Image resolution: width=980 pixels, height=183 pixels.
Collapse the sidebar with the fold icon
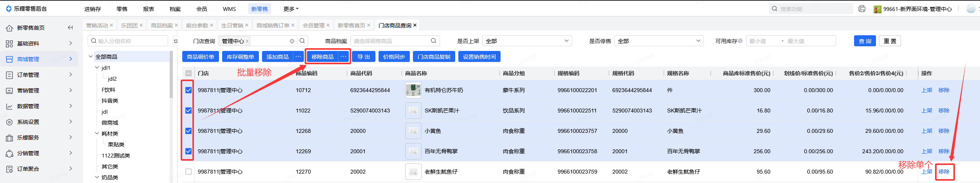(x=70, y=27)
